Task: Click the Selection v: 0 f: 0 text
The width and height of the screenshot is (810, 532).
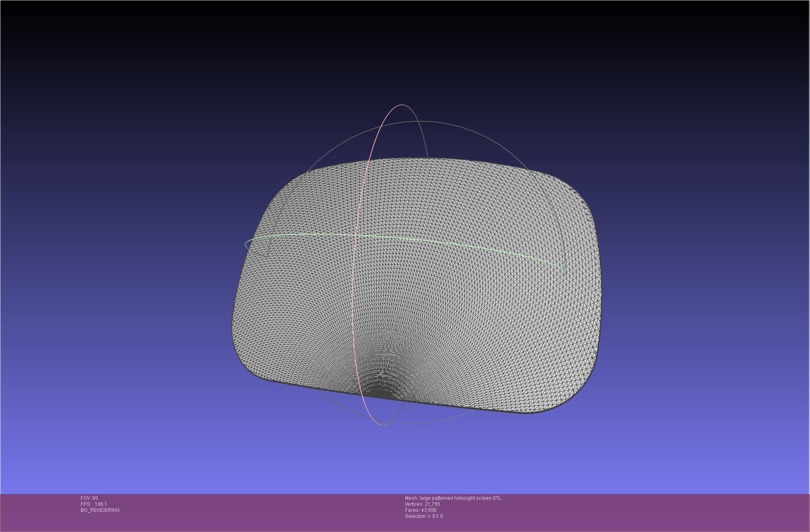Action: point(424,516)
